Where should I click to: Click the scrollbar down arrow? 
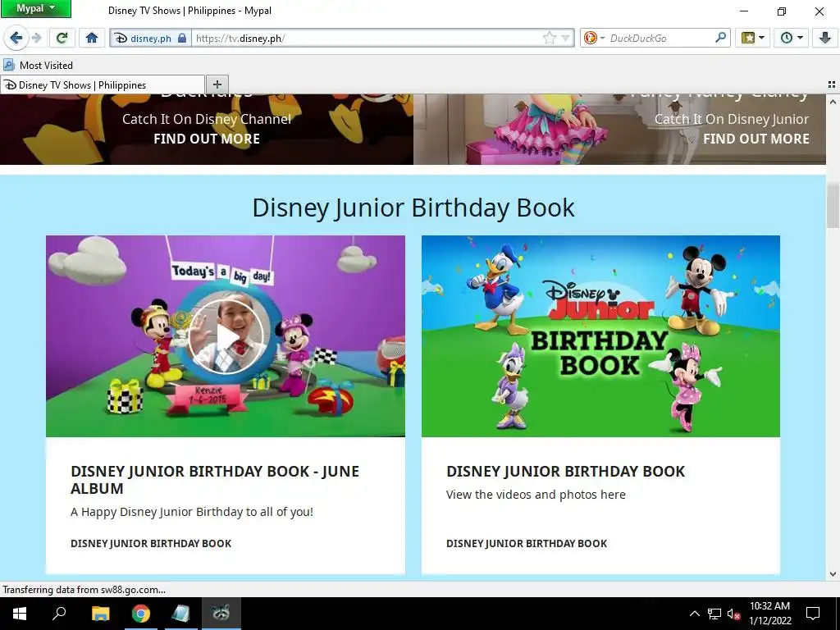pos(833,573)
